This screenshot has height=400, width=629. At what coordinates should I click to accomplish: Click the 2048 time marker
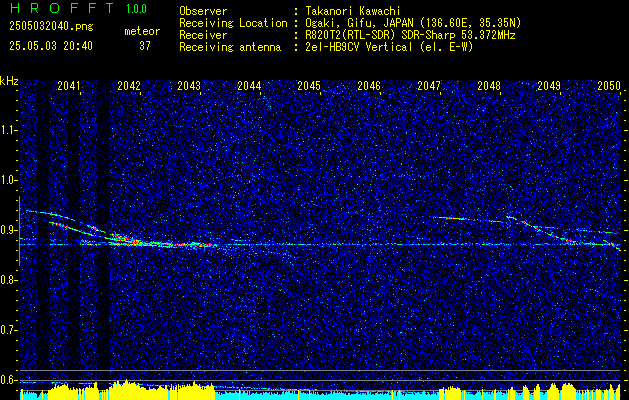489,86
